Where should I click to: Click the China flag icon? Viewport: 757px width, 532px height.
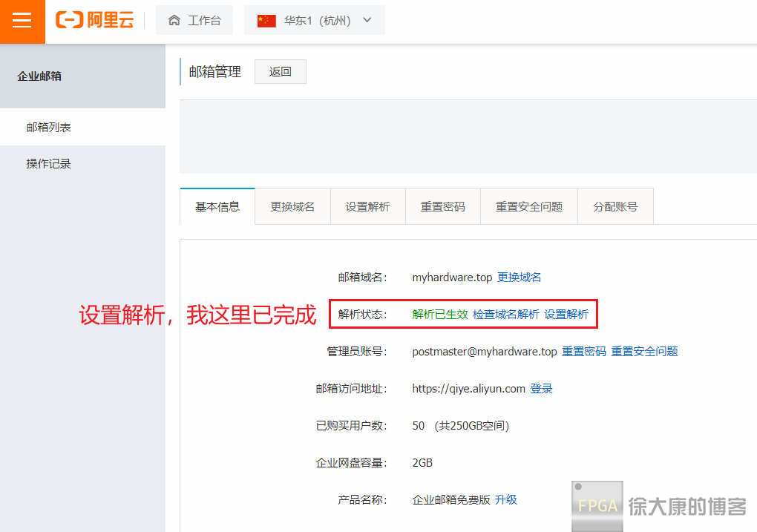pyautogui.click(x=266, y=21)
